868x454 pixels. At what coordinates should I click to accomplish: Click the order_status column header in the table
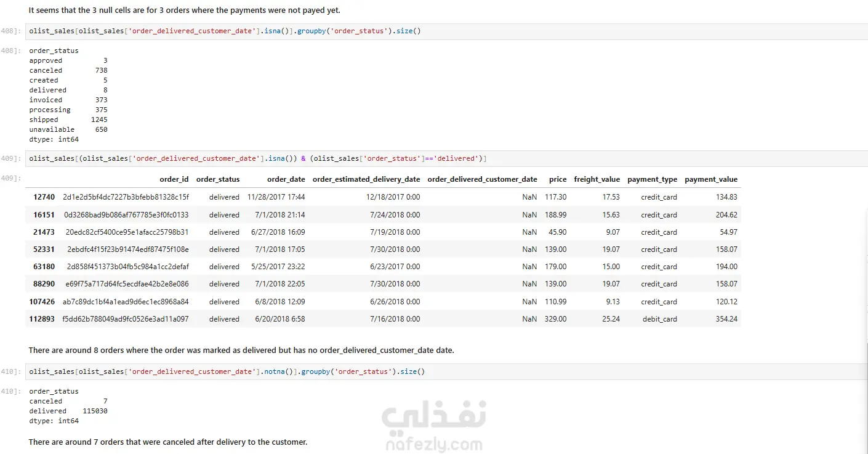point(218,179)
